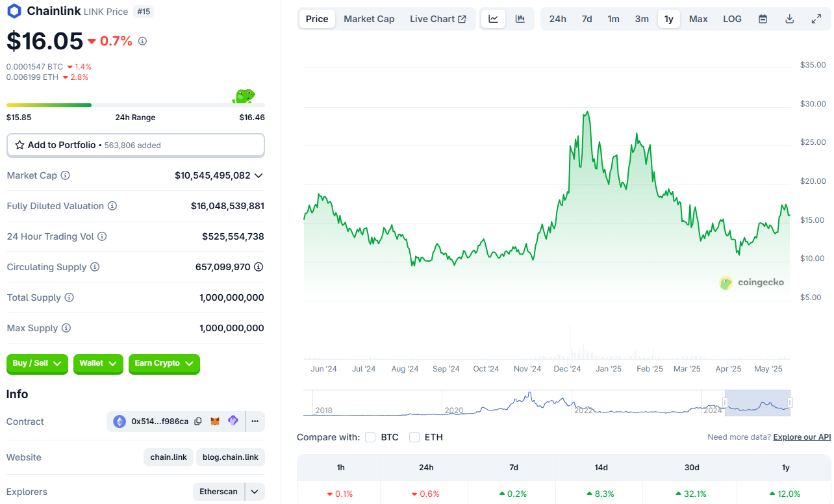Click the purple diamond icon in Contract row
834x504 pixels.
[x=233, y=421]
